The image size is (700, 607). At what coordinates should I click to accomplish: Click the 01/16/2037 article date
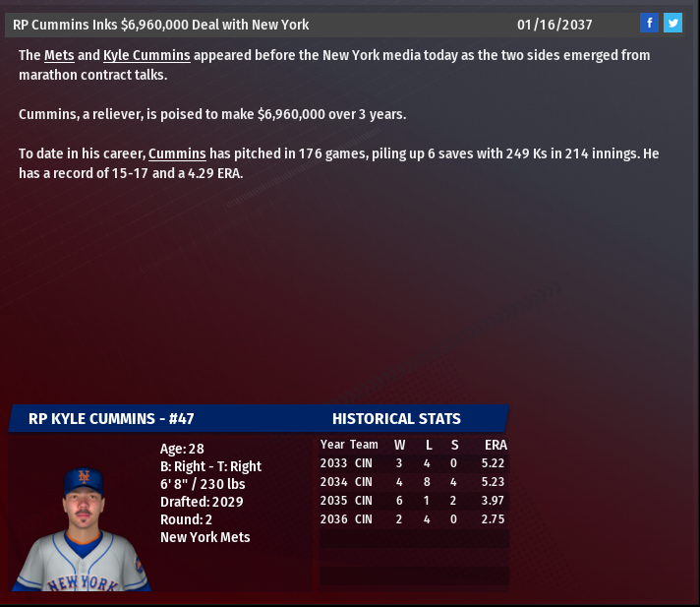[554, 24]
